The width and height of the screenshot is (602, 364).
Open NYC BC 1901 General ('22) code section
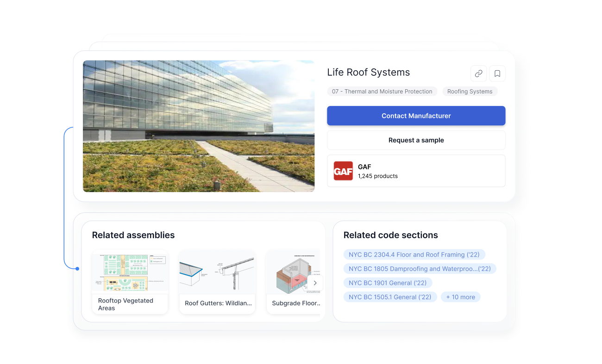(388, 283)
